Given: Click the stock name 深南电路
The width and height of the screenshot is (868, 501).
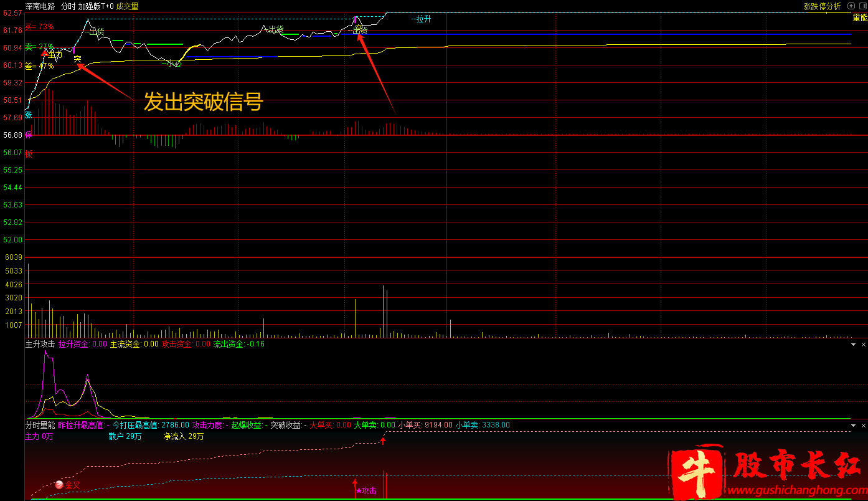Looking at the screenshot, I should [x=40, y=6].
